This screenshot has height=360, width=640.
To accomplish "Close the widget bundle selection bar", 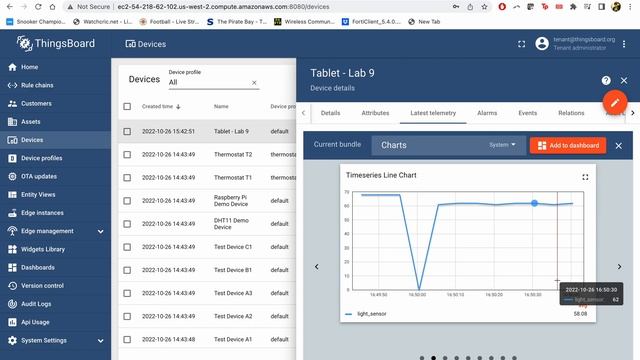I will (x=619, y=145).
